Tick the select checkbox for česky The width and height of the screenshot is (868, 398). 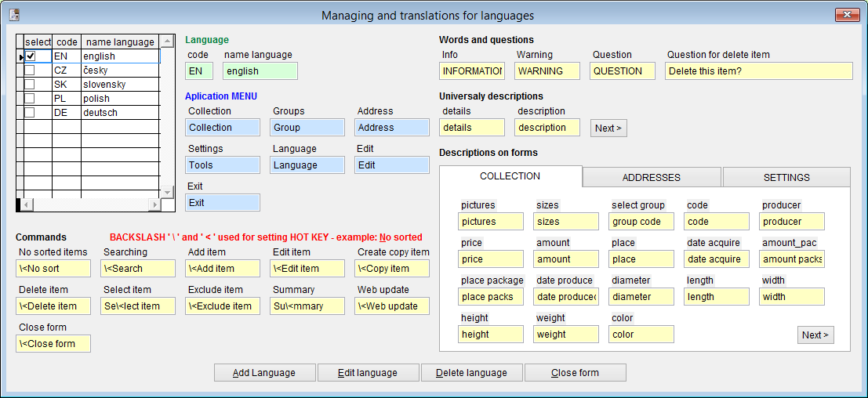point(30,71)
